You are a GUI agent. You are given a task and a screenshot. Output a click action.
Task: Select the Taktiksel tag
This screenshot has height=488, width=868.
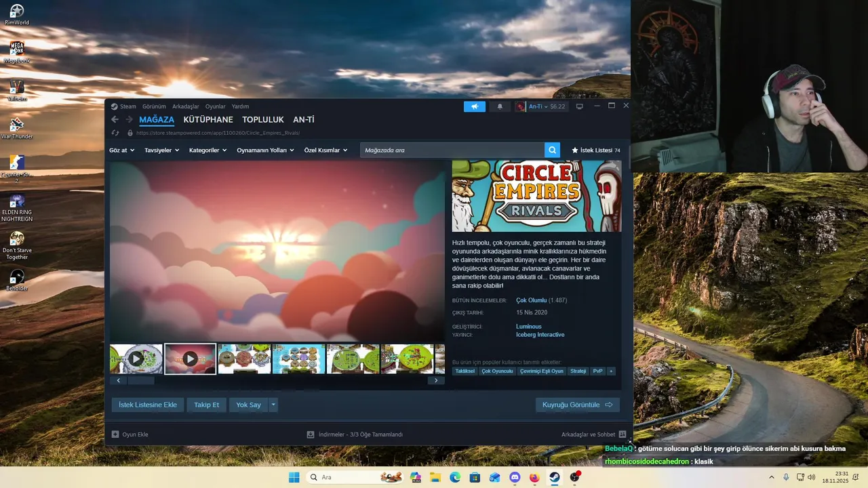465,371
